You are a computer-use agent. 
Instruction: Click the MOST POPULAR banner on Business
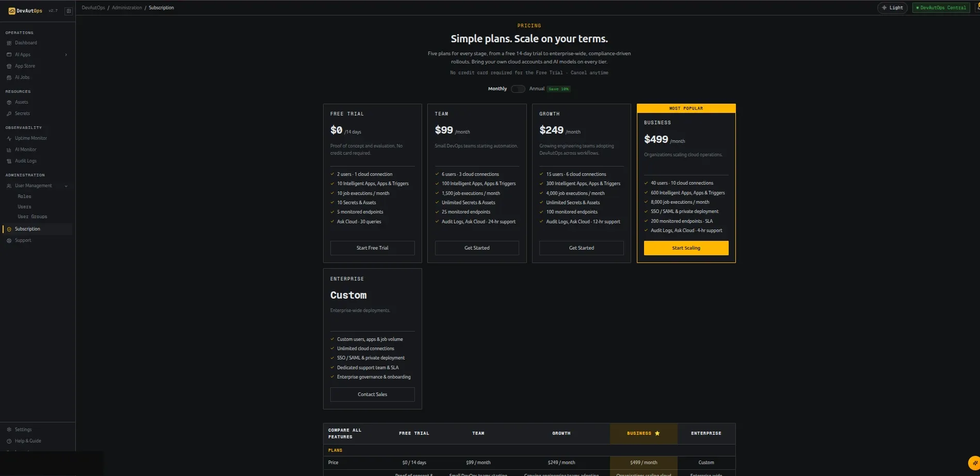[x=686, y=108]
